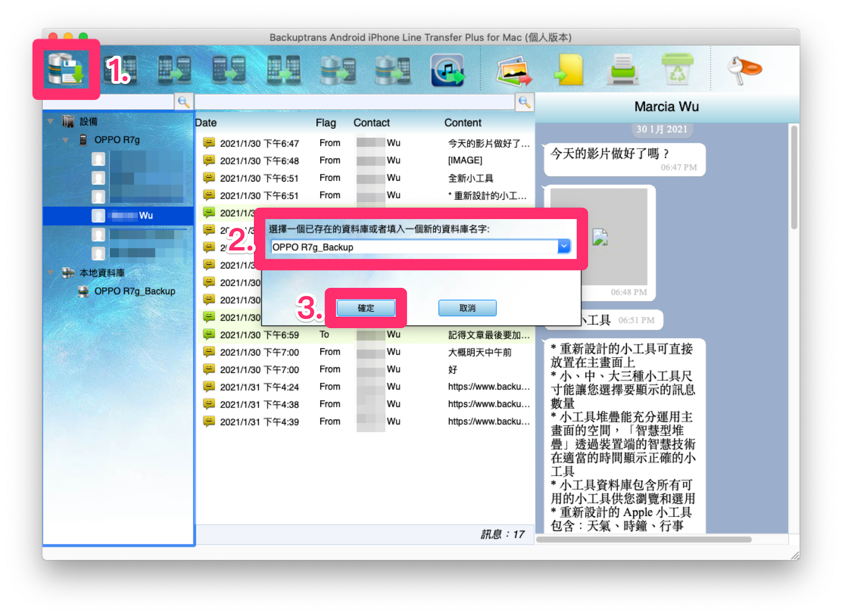Click the first contact avatar under OPPO R7g
This screenshot has width=842, height=616.
(x=98, y=159)
